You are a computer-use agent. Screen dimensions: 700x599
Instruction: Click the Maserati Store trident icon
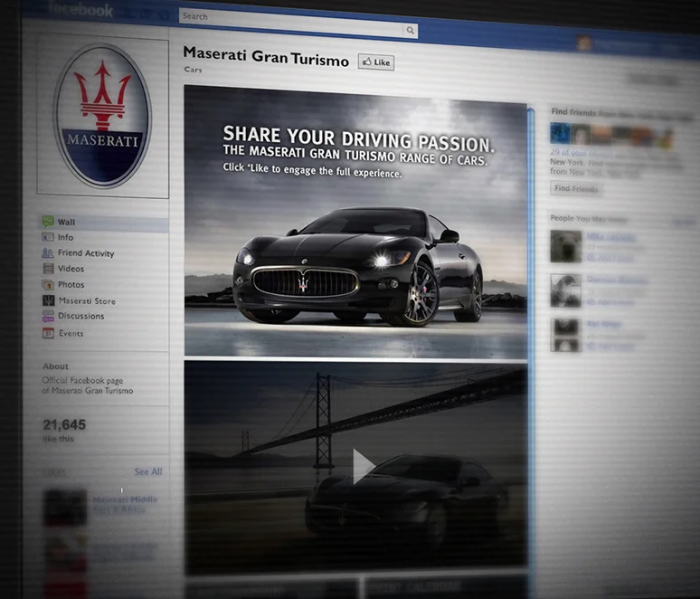(48, 300)
